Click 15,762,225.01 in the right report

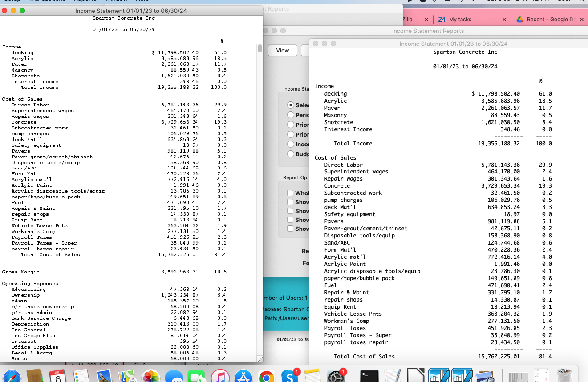pyautogui.click(x=499, y=357)
